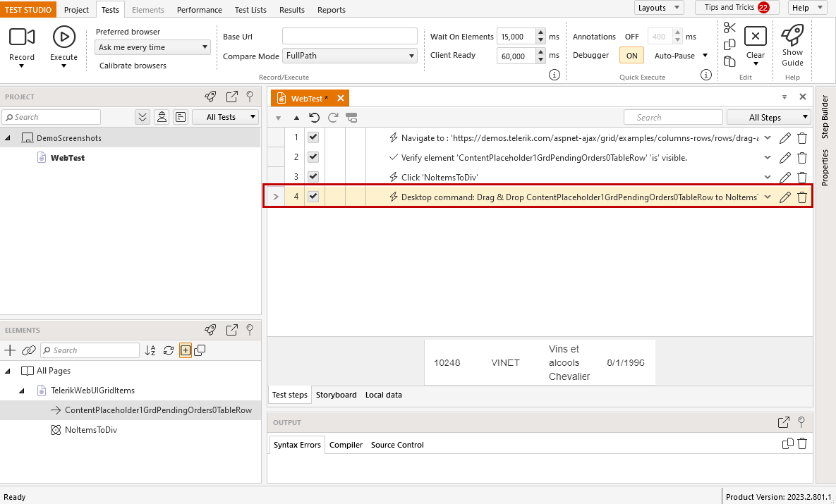Open the Properties side panel

coord(825,167)
